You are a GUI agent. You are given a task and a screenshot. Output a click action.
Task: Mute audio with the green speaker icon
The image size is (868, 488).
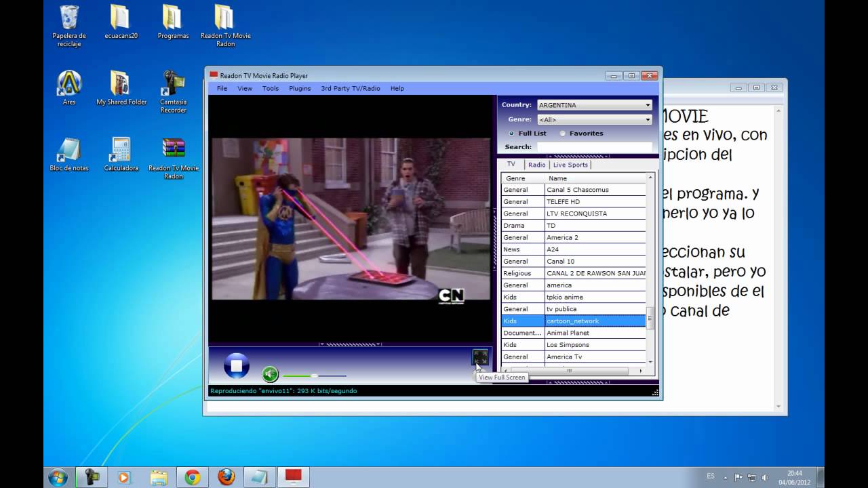tap(270, 373)
